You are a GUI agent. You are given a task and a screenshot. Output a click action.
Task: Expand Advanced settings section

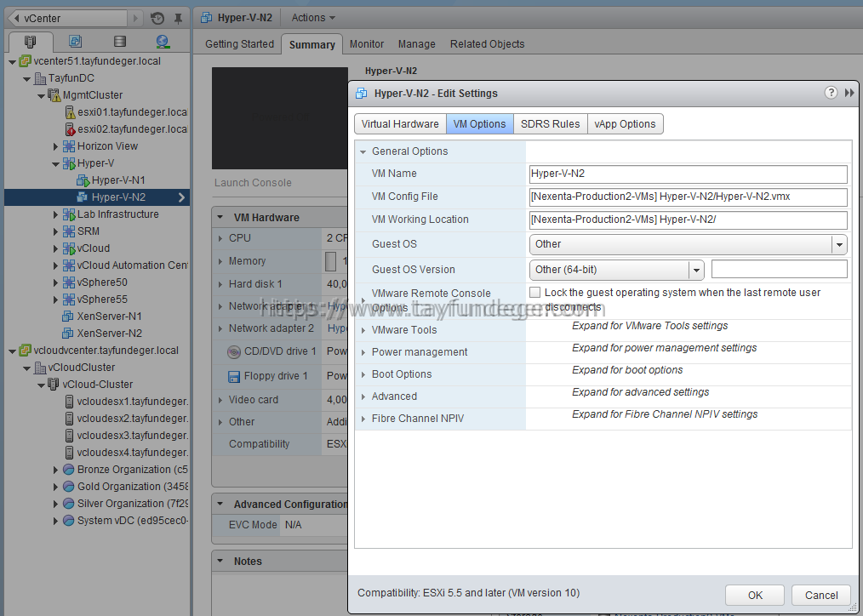coord(363,396)
